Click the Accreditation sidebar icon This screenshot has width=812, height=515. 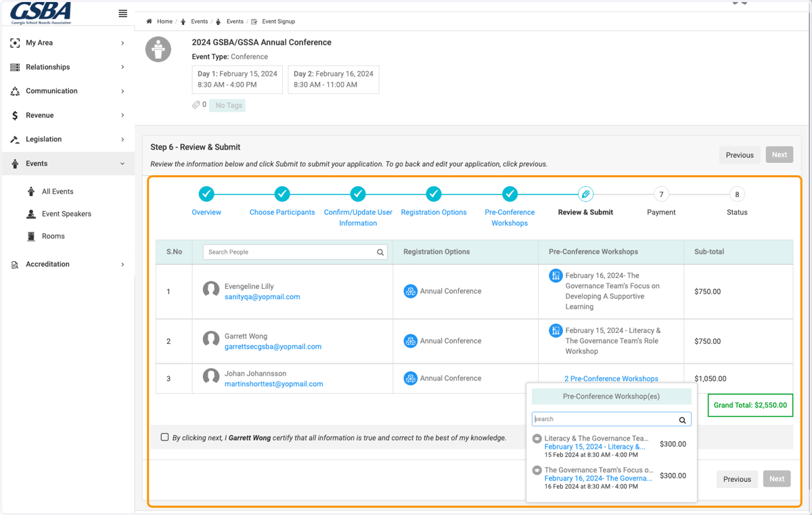pyautogui.click(x=15, y=265)
